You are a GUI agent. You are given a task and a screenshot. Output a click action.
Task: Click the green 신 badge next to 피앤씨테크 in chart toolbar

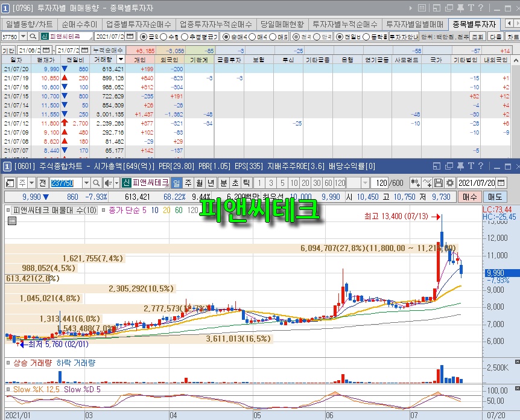click(126, 183)
